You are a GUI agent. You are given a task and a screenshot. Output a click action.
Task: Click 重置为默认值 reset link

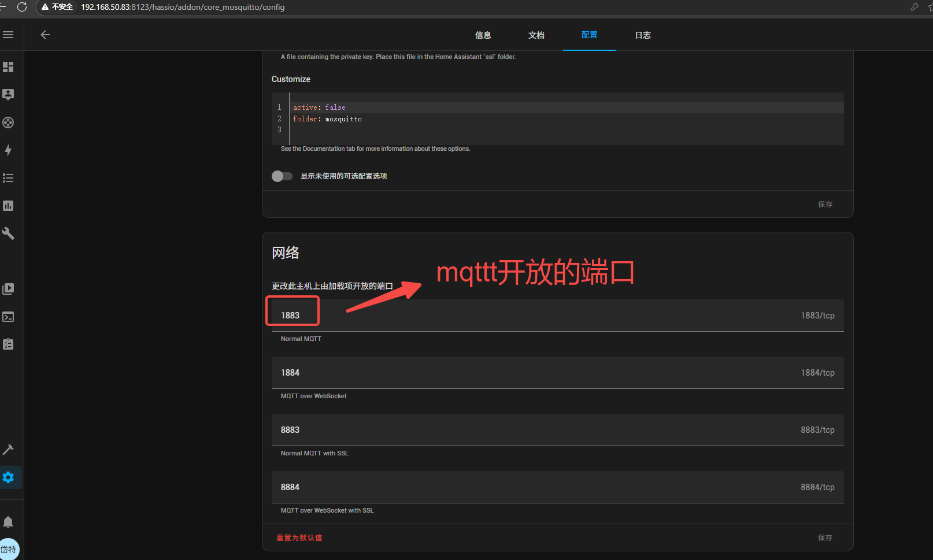pyautogui.click(x=299, y=538)
